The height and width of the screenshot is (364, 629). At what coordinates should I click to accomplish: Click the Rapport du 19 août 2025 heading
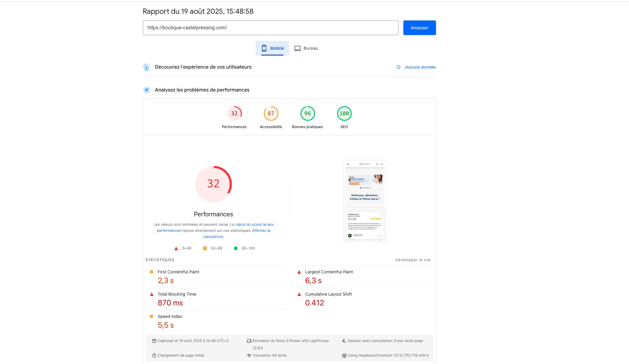(x=198, y=11)
